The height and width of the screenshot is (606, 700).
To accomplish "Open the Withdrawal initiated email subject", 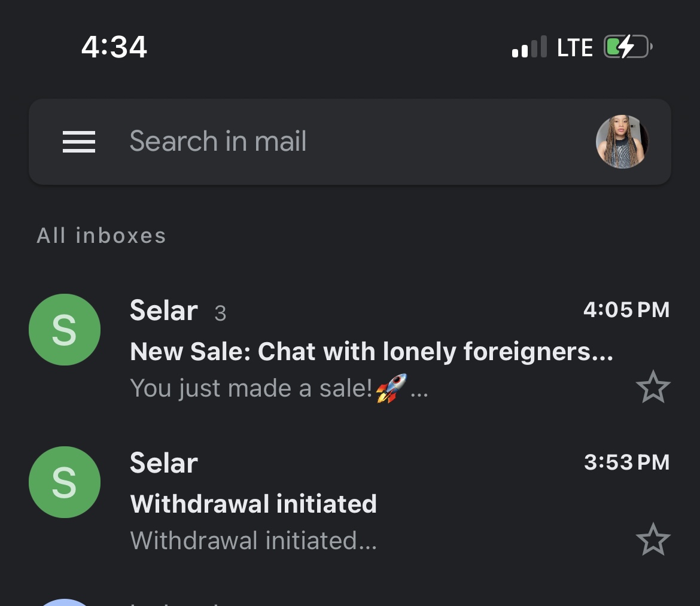I will tap(253, 504).
